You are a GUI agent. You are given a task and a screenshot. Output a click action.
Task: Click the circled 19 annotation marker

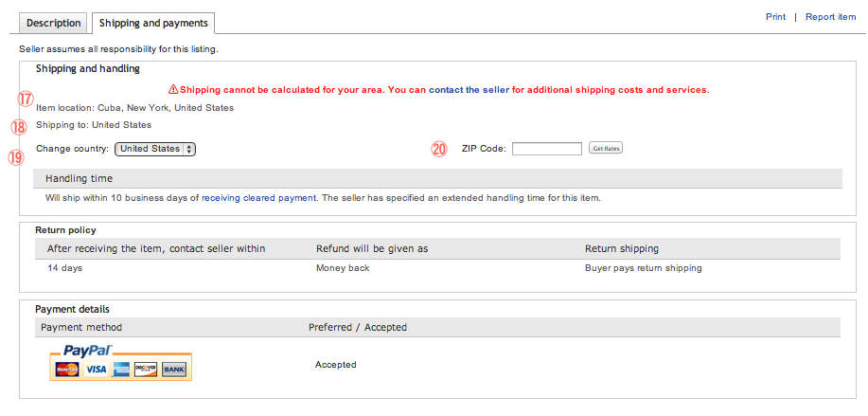pyautogui.click(x=16, y=157)
